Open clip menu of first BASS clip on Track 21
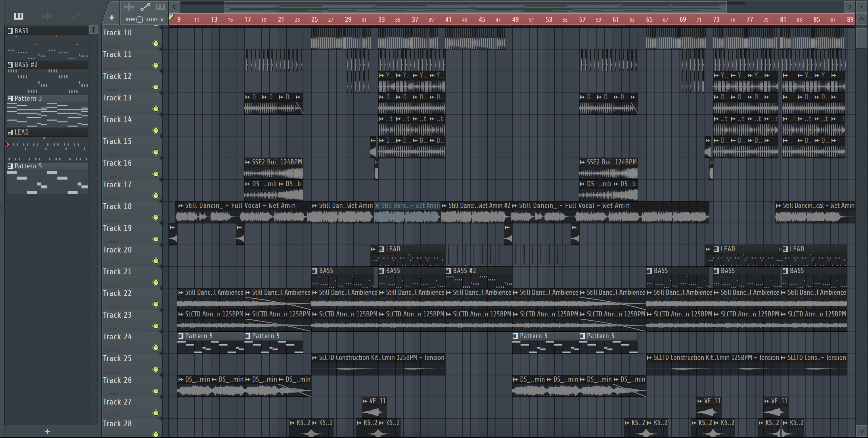The width and height of the screenshot is (868, 438). 315,271
